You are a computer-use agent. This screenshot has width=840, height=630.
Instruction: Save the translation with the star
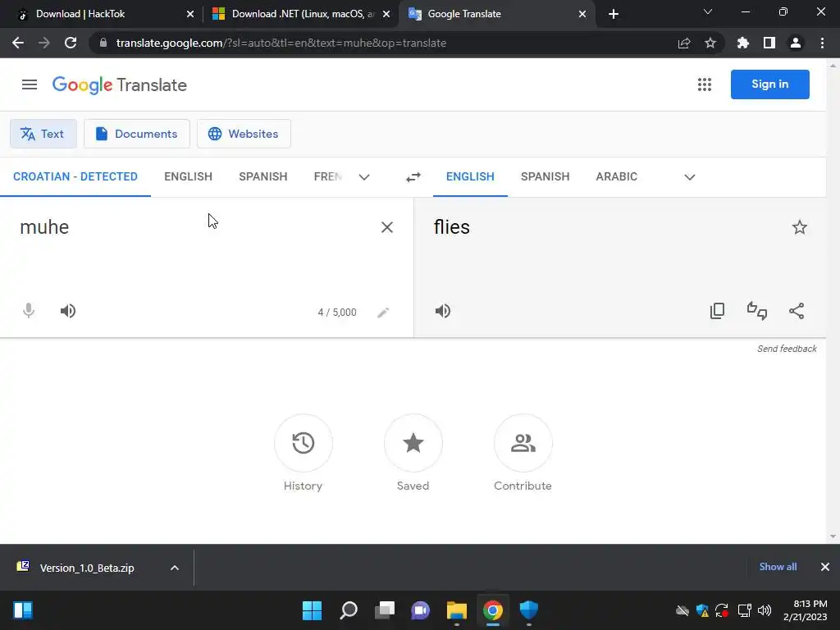799,227
